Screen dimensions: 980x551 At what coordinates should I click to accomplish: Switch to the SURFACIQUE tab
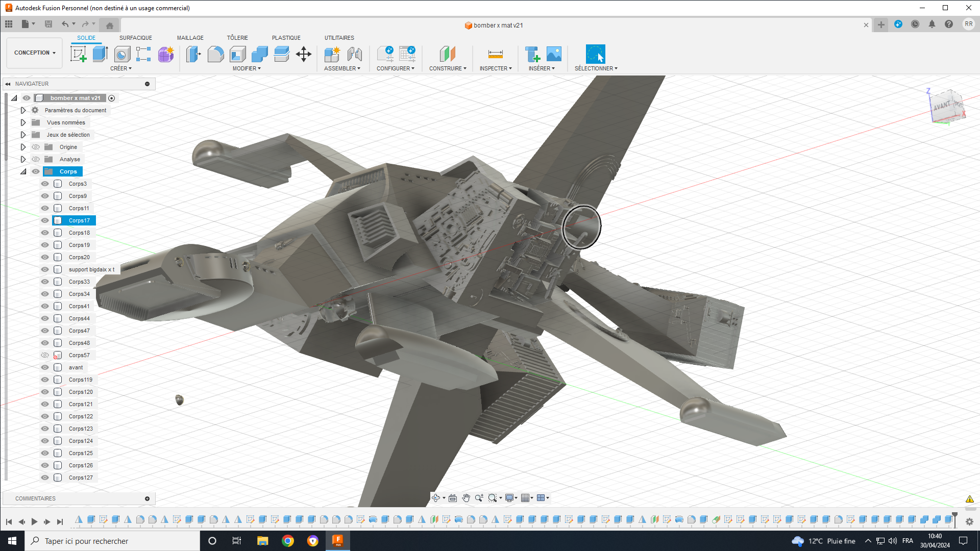(136, 38)
